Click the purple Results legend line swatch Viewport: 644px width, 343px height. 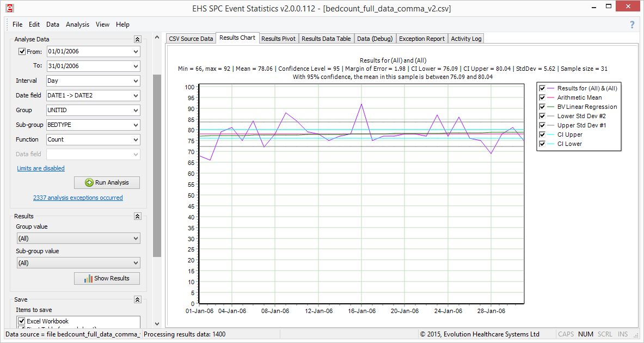click(550, 88)
